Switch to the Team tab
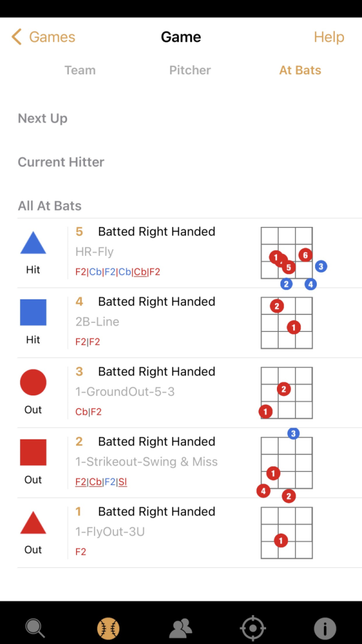The height and width of the screenshot is (644, 362). tap(80, 70)
